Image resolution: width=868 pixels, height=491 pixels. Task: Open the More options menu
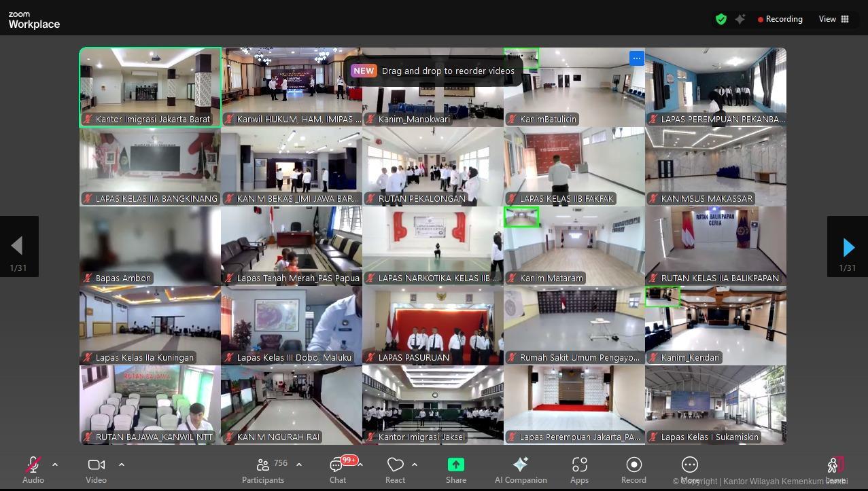(689, 468)
